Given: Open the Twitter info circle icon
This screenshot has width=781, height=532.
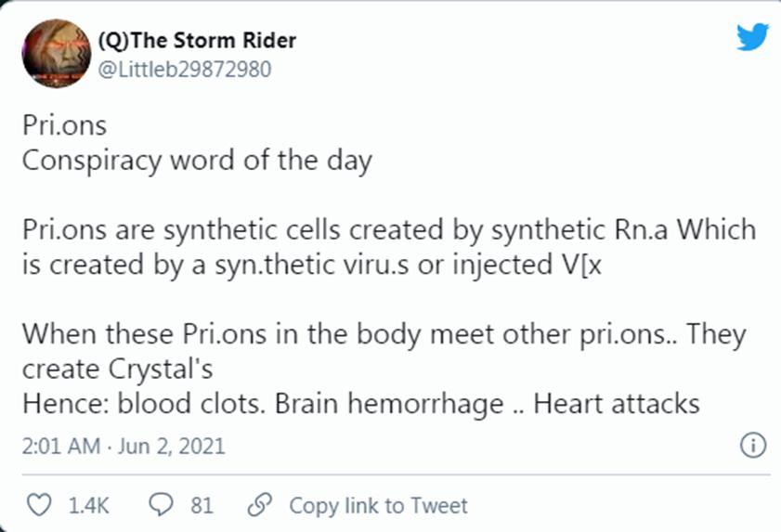Looking at the screenshot, I should pyautogui.click(x=752, y=447).
